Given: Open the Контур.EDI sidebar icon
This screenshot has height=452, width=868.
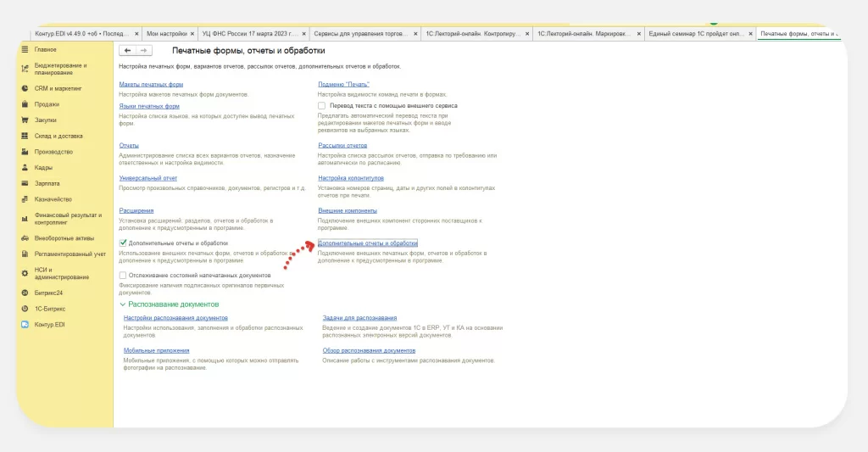Looking at the screenshot, I should click(25, 325).
